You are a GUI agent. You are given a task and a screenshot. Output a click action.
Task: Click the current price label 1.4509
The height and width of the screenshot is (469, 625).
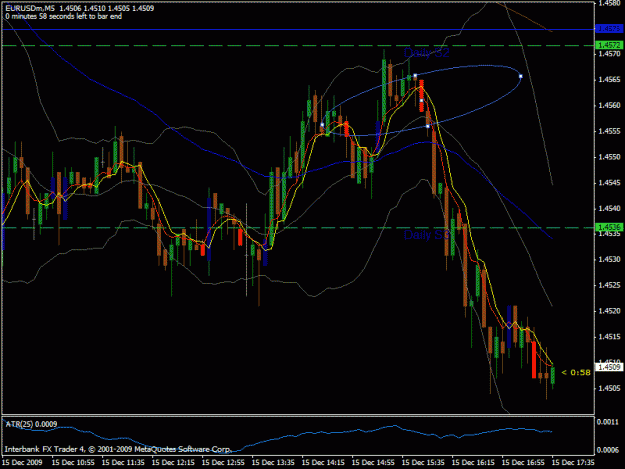[x=609, y=367]
